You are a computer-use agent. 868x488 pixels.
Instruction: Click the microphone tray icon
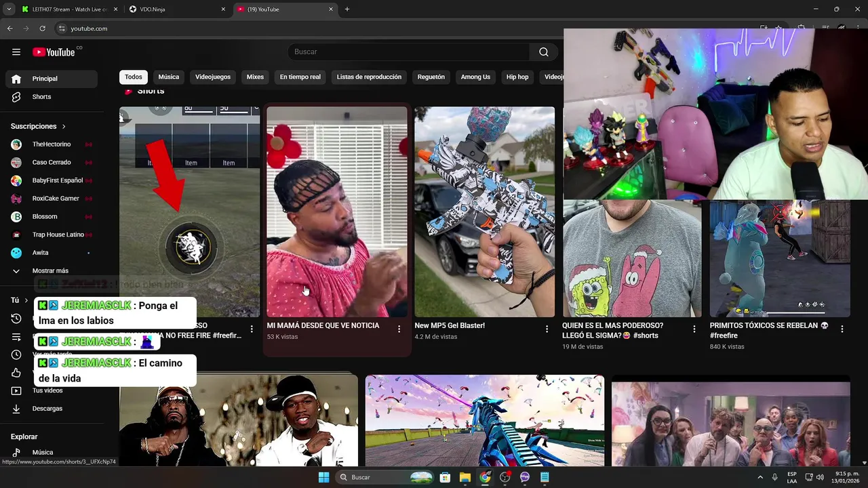pos(774,477)
